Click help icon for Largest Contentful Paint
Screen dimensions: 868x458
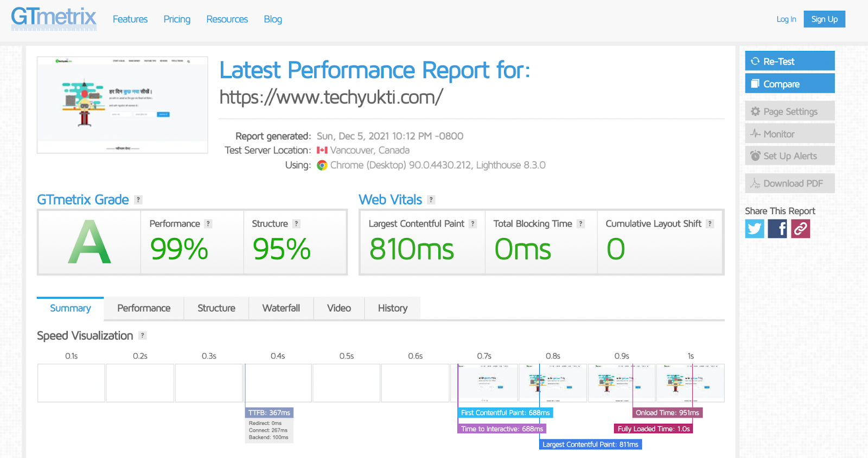click(x=473, y=224)
